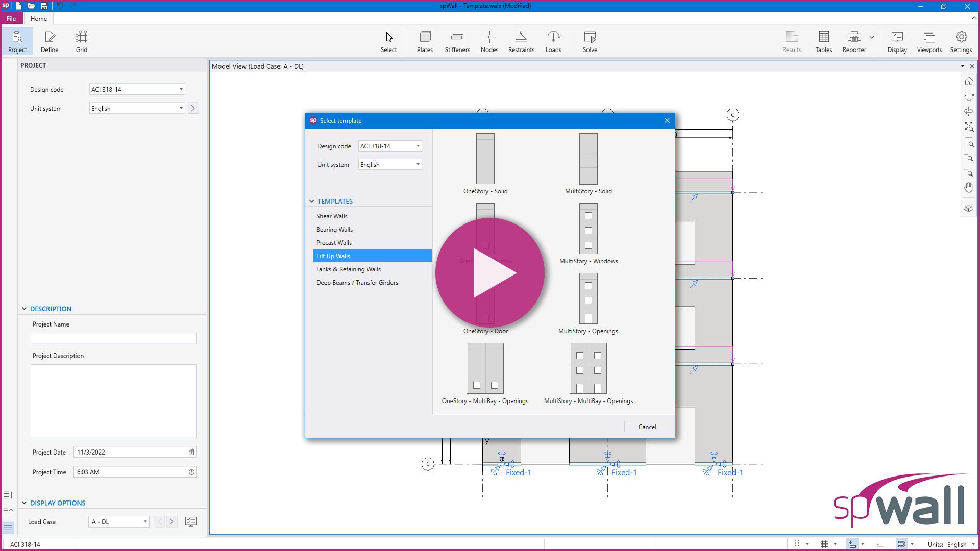Click the Cancel button in dialog

click(646, 426)
